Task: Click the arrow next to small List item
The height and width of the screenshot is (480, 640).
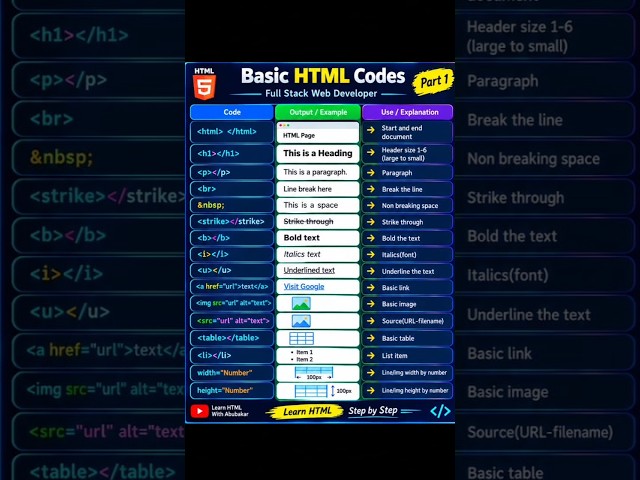Action: tap(371, 356)
